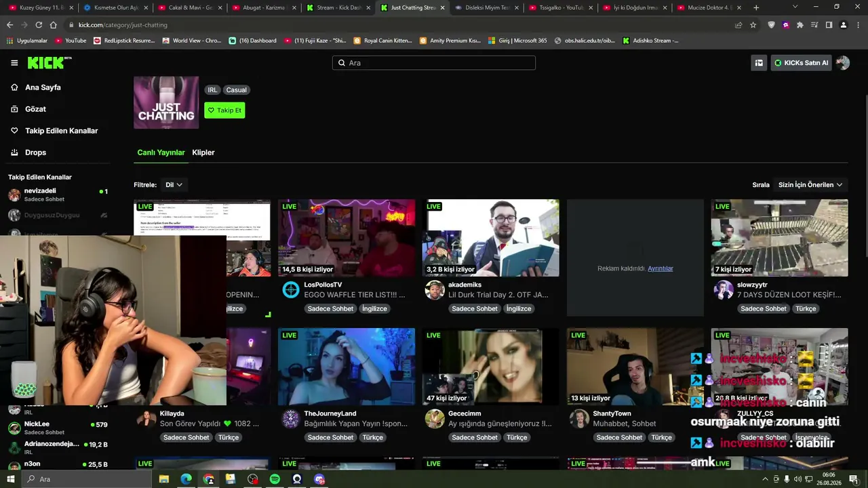Open DuygusuzDuyguu channel in followed list
Image resolution: width=868 pixels, height=488 pixels.
pyautogui.click(x=58, y=216)
